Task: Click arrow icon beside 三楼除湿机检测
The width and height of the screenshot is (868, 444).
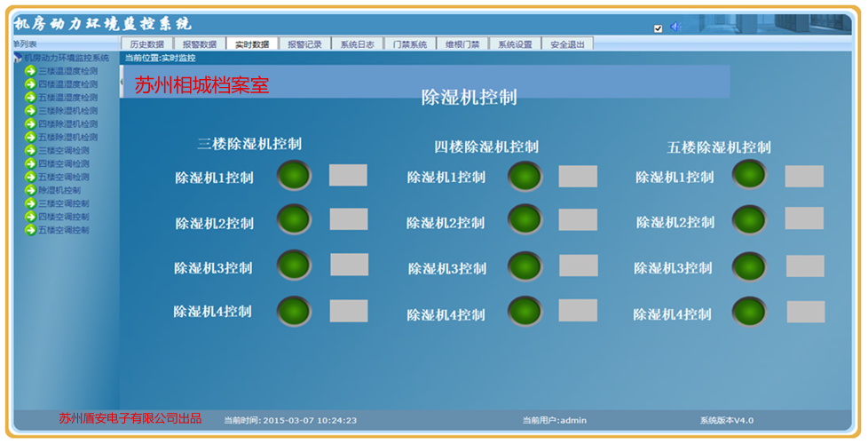Action: tap(30, 111)
